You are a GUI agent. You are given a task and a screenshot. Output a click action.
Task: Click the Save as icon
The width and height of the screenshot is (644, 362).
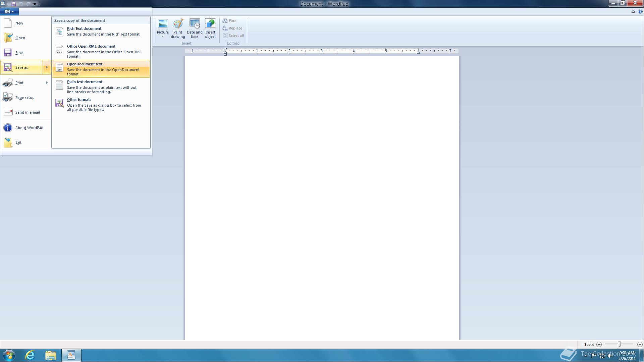point(8,67)
